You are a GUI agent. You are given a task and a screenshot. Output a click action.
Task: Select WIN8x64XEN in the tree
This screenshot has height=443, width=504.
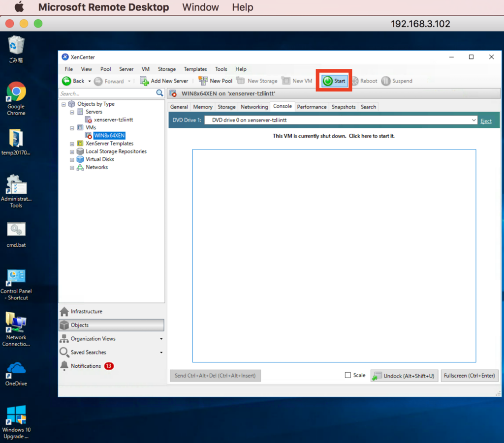(x=109, y=136)
